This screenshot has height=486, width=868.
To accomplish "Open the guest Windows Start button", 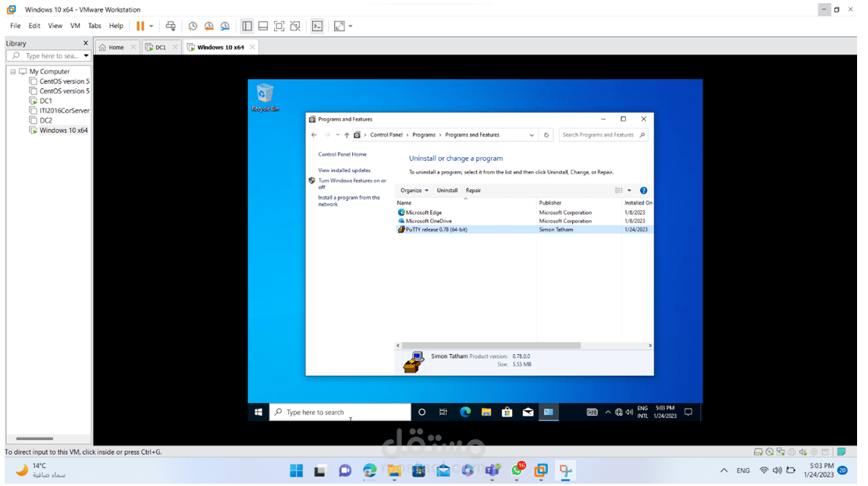I will (258, 413).
